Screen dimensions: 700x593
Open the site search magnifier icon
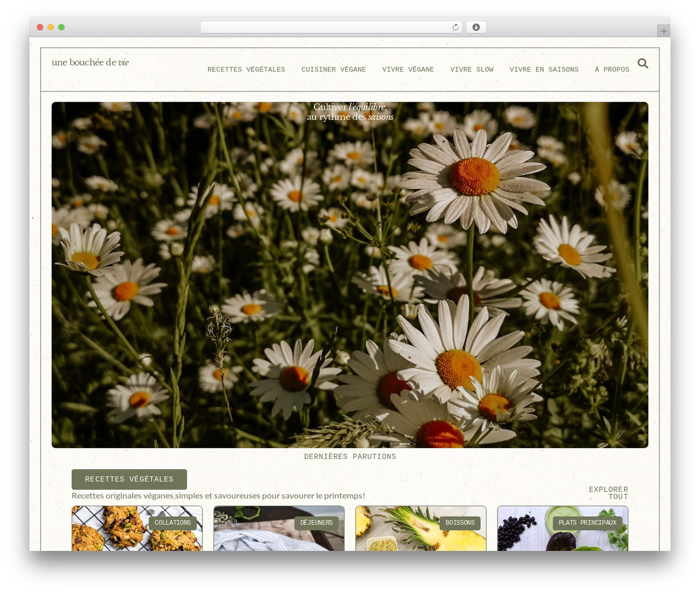(643, 63)
